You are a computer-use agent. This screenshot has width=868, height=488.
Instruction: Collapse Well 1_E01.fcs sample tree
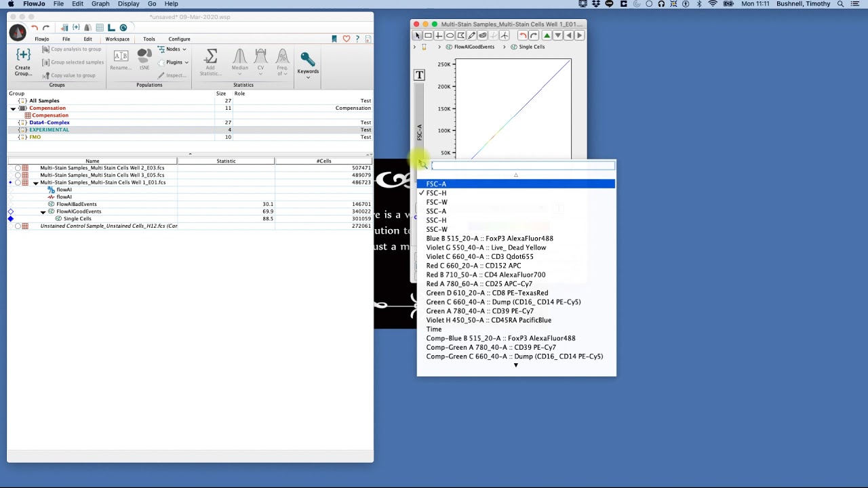[x=35, y=183]
